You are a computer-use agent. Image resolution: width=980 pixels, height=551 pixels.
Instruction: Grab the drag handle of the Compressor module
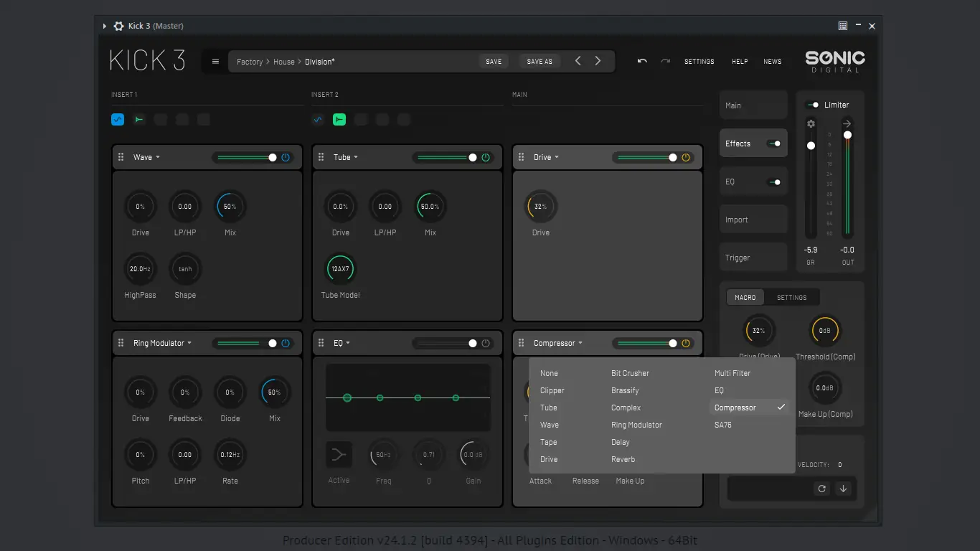pyautogui.click(x=522, y=343)
